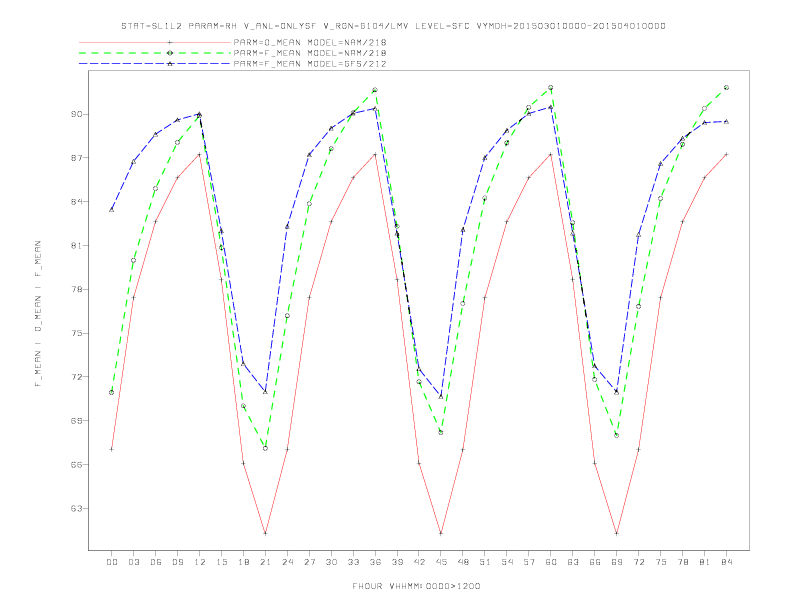Click x-axis tick label 21
Image resolution: width=792 pixels, height=612 pixels.
tap(265, 562)
